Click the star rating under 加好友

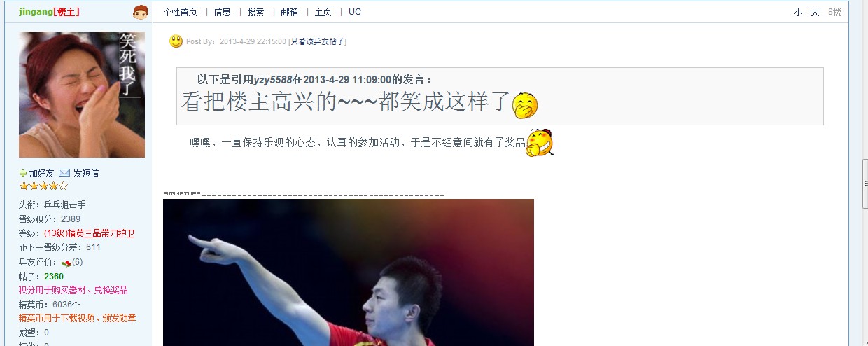(x=43, y=186)
